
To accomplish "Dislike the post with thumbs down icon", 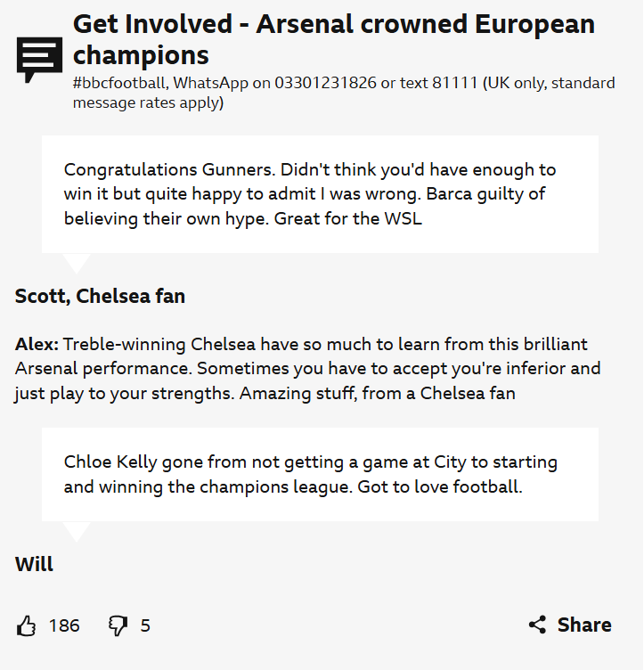I will coord(118,625).
